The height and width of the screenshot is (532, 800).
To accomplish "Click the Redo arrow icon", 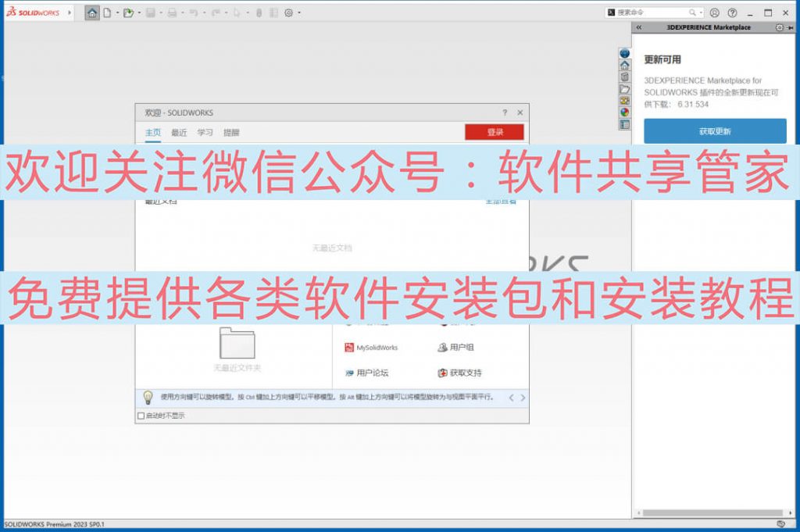I will 216,12.
